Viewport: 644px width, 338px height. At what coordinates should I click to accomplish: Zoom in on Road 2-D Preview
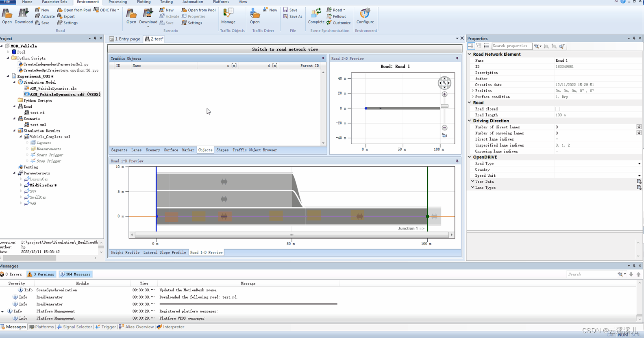tap(444, 94)
